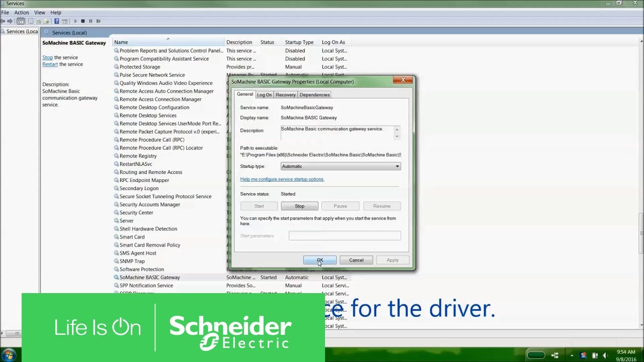Sort by the Startup Type column header
Image resolution: width=644 pixels, height=362 pixels.
(301, 42)
